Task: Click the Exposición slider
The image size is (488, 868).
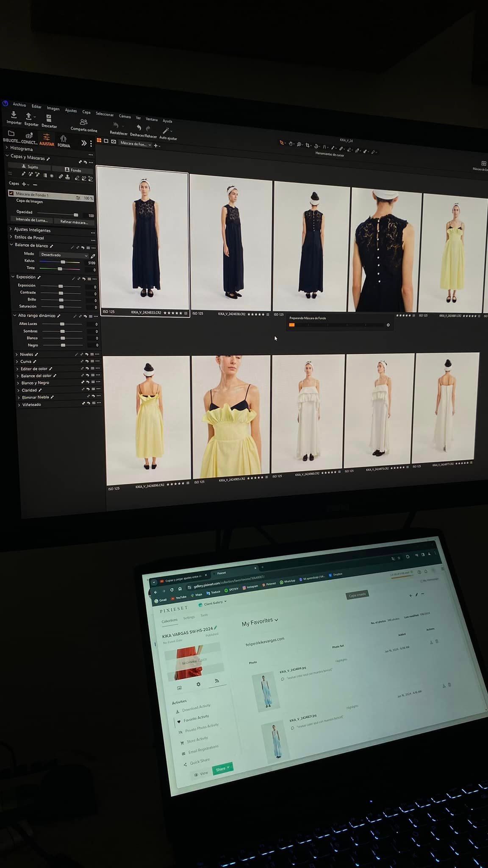Action: (x=61, y=286)
